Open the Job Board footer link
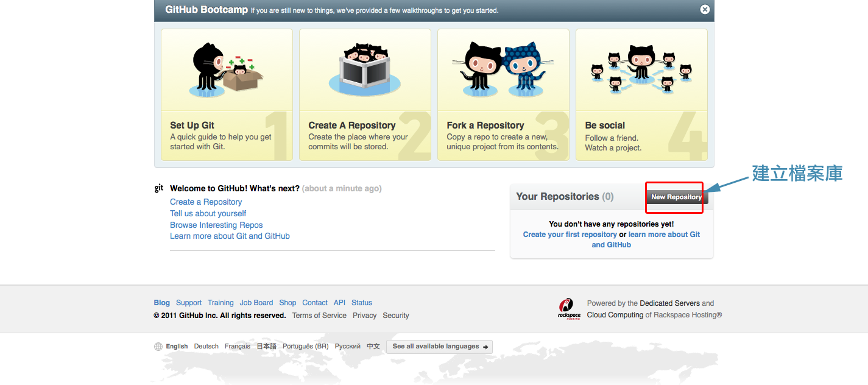Screen dimensions: 868x385 coord(256,303)
